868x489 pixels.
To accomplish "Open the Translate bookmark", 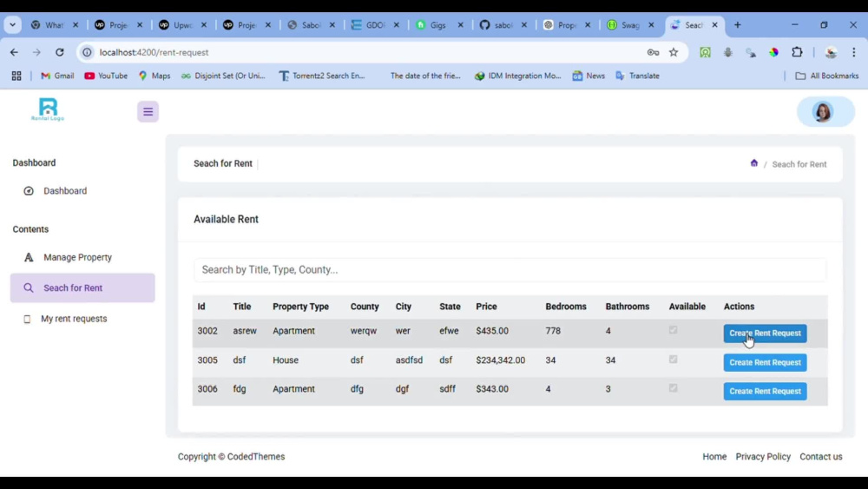I will pos(638,76).
